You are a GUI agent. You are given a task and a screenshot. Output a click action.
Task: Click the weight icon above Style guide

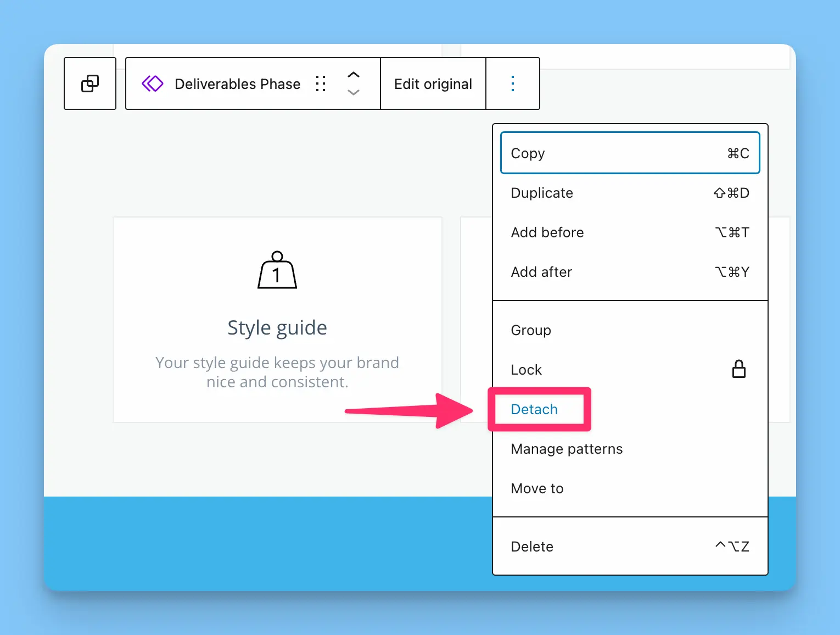(277, 270)
